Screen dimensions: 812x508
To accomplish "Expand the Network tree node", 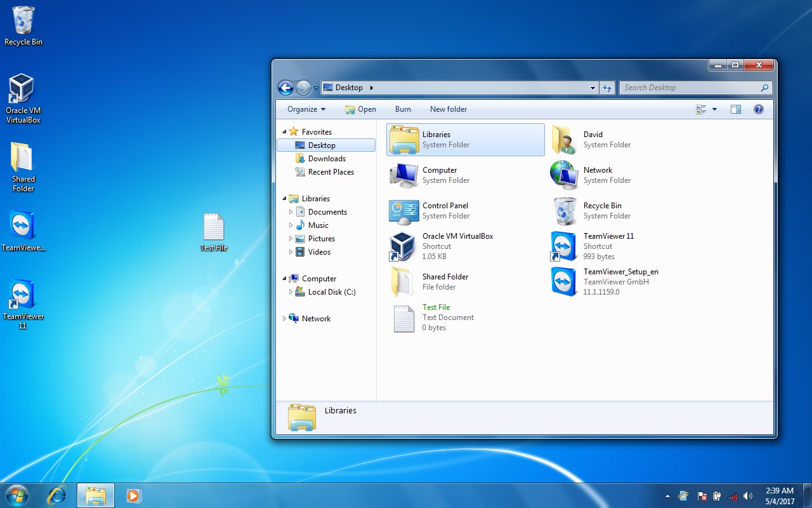I will coord(284,318).
